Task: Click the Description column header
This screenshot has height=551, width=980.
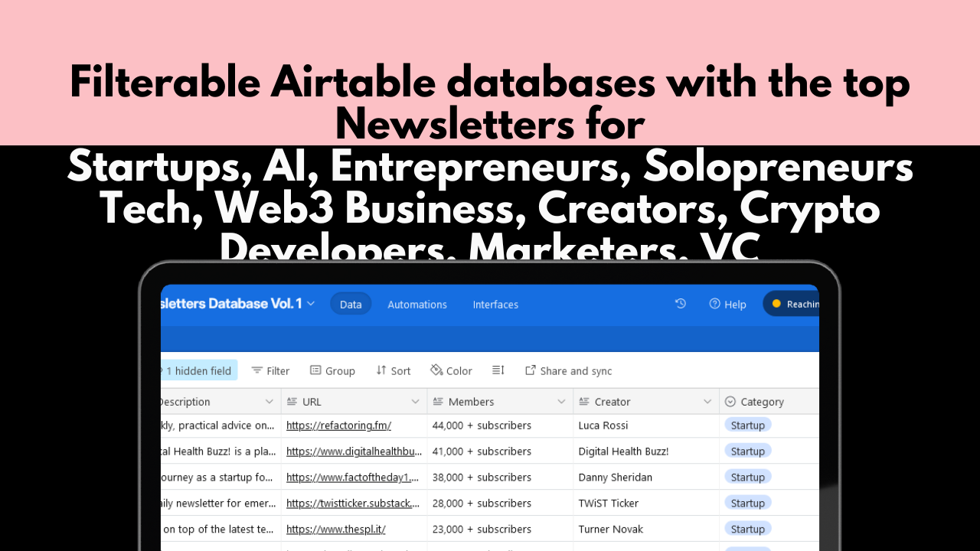Action: 220,402
